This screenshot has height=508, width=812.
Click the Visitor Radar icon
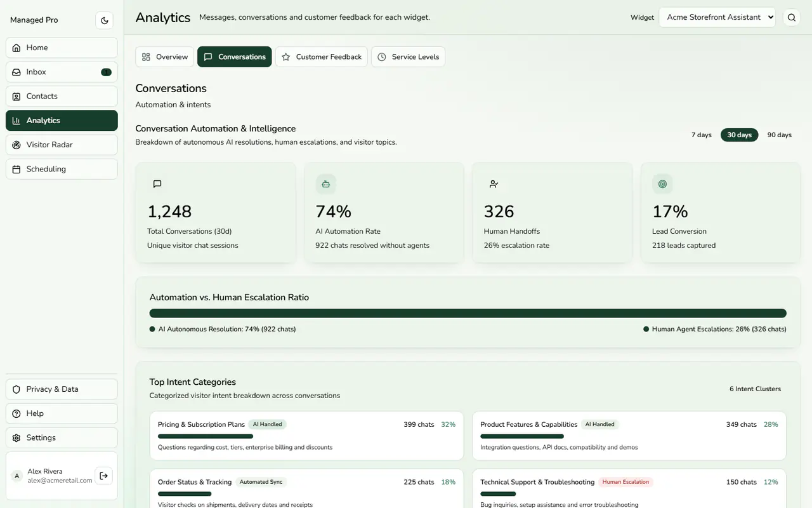click(16, 145)
